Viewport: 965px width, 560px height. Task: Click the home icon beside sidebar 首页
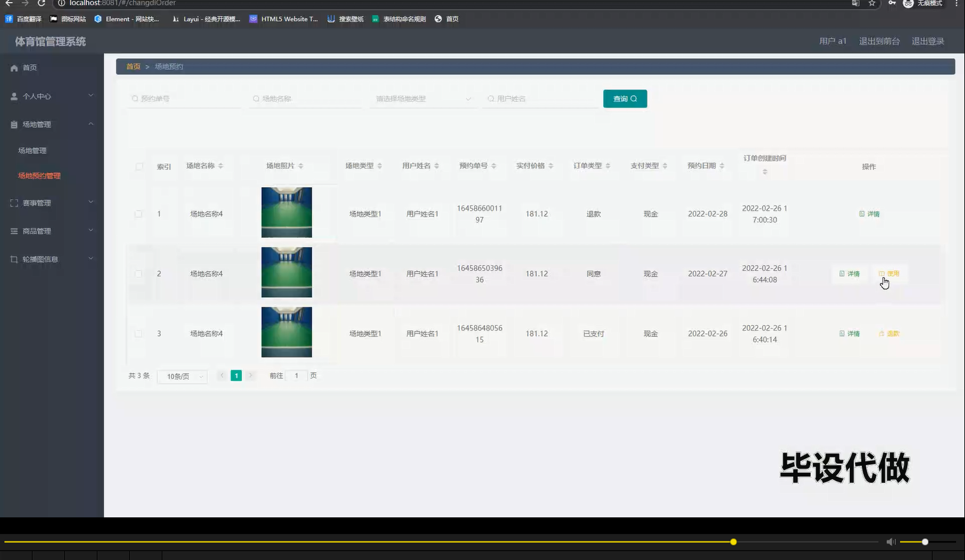pyautogui.click(x=14, y=67)
